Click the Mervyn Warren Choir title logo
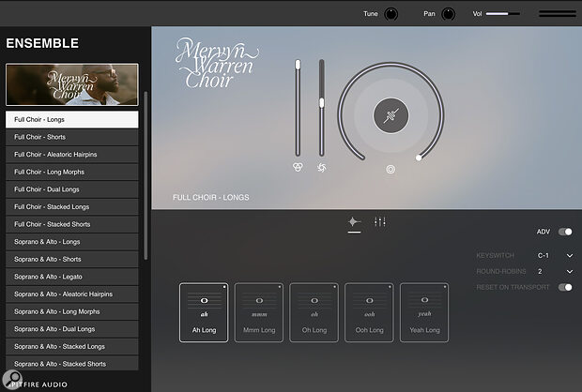 217,64
